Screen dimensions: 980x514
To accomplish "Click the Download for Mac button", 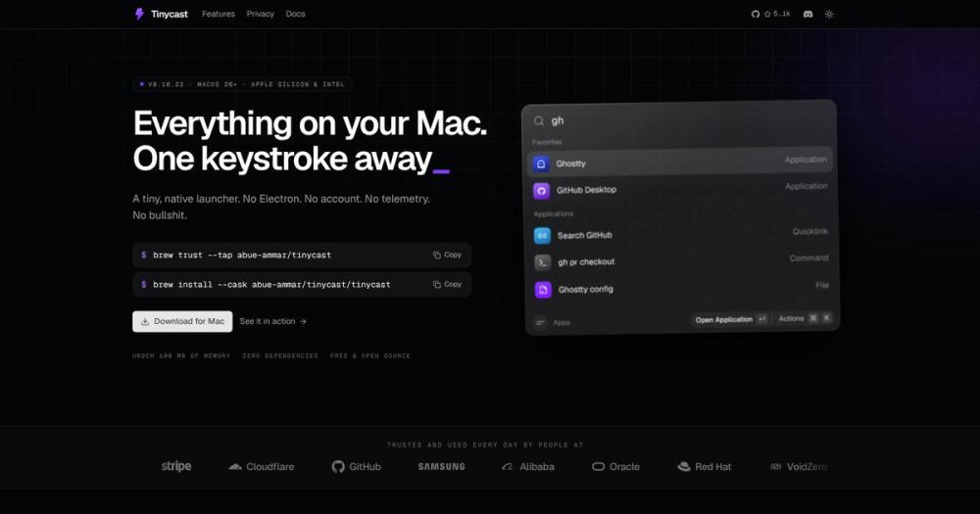I will point(182,321).
